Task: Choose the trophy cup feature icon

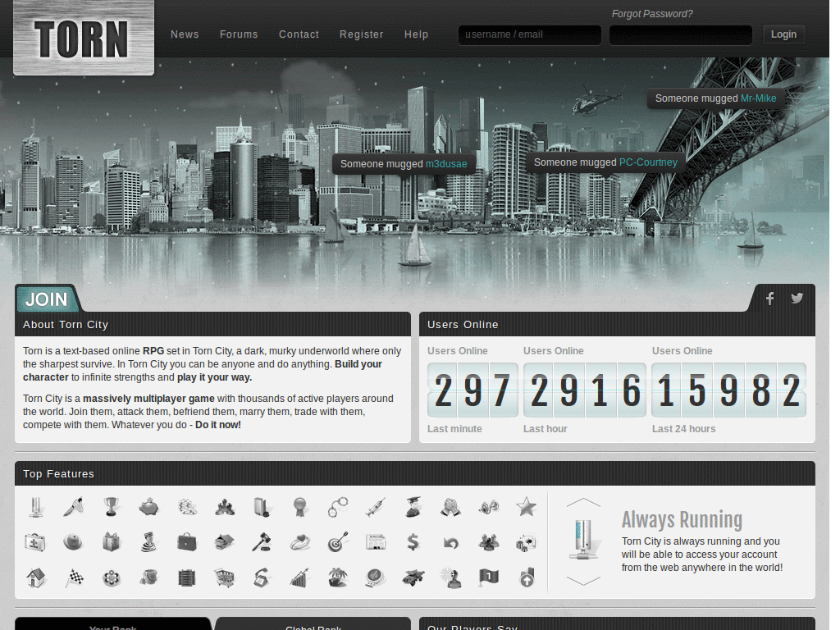Action: pos(111,507)
